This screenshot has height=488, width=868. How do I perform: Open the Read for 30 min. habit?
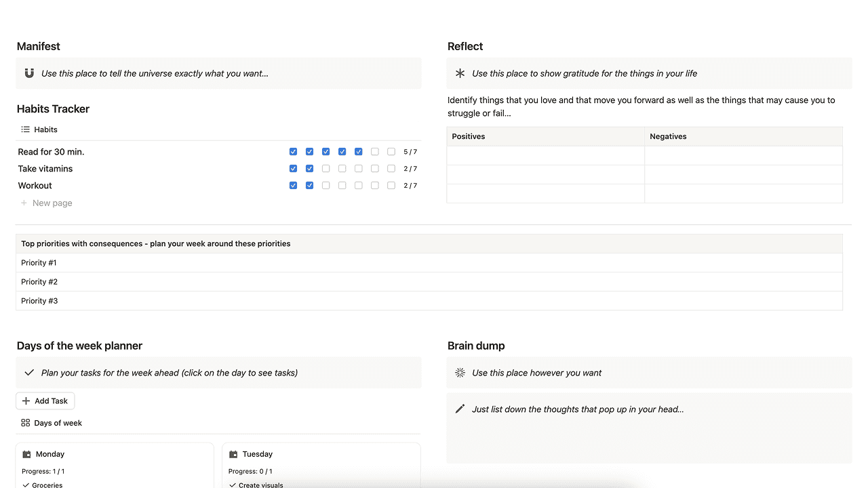[x=52, y=152]
